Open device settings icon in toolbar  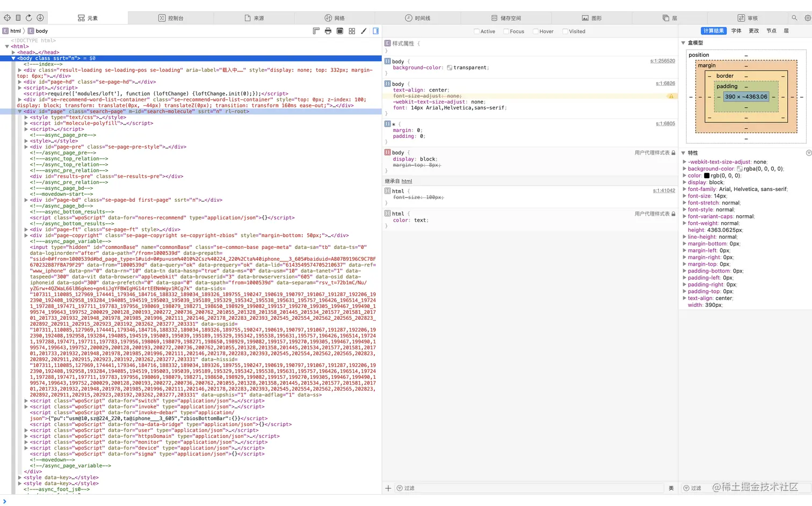[18, 18]
